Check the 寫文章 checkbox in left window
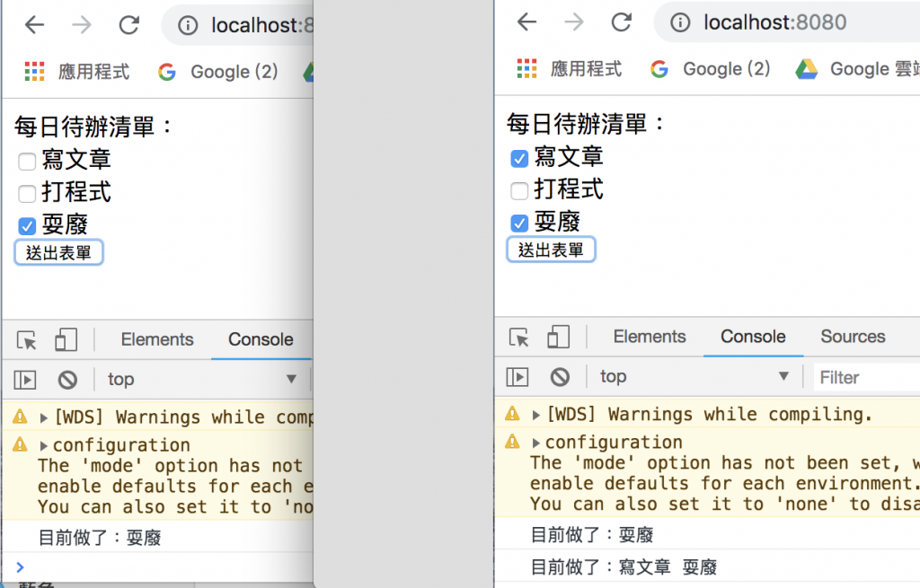Viewport: 920px width, 588px height. [27, 162]
